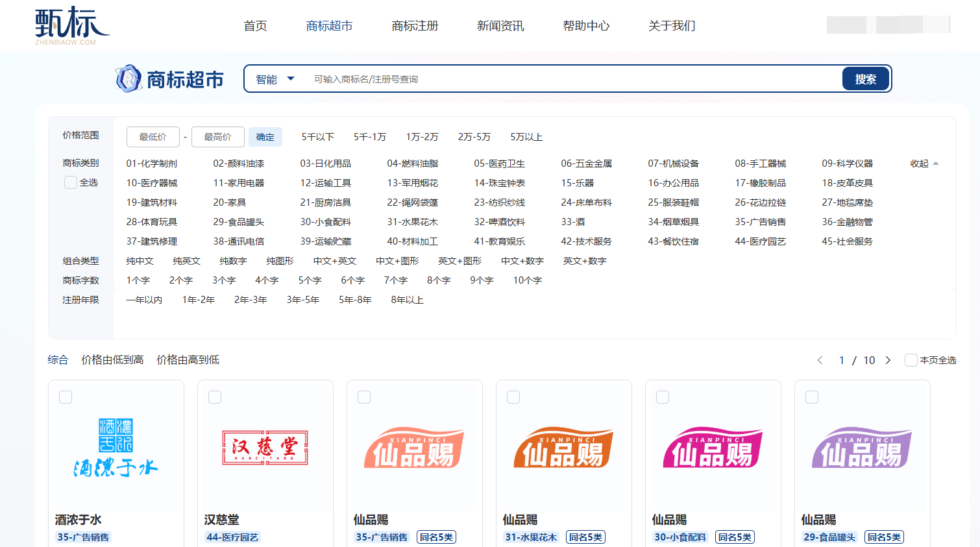Click the 酒浓于水 trademark title

pyautogui.click(x=78, y=520)
